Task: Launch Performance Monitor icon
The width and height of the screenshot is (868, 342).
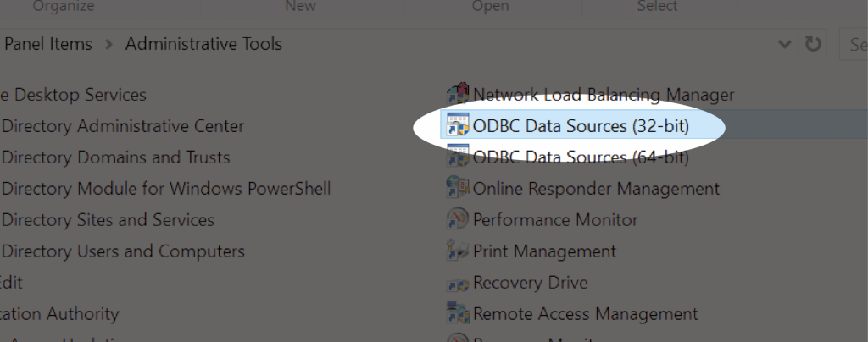Action: 458,220
